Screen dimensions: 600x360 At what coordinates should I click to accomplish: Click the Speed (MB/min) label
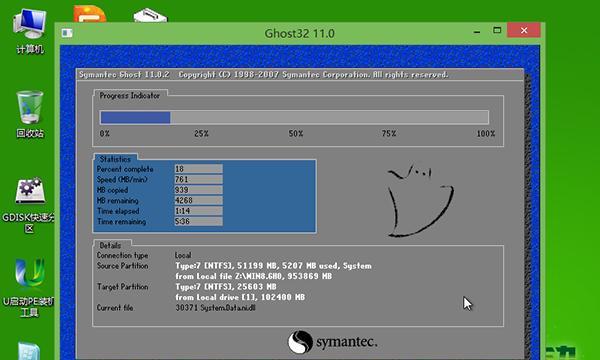click(122, 179)
